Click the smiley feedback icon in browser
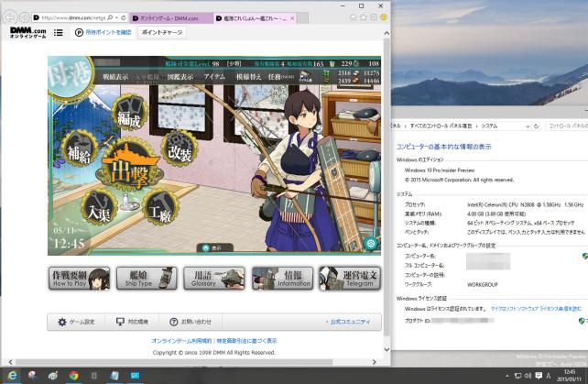The height and width of the screenshot is (384, 588). click(384, 17)
